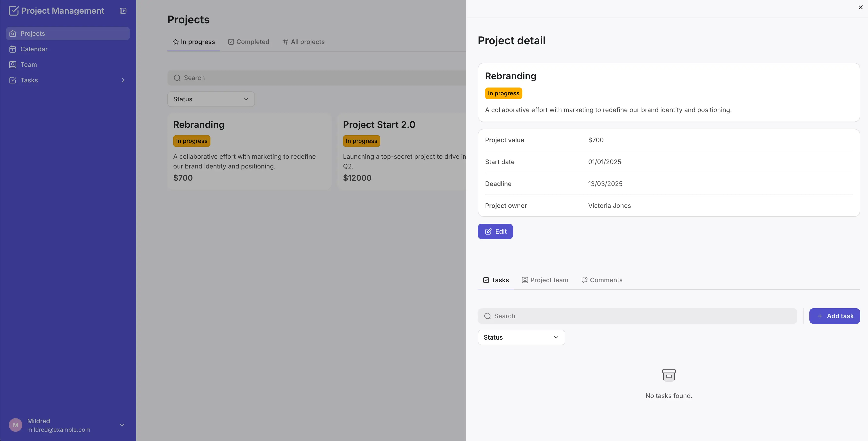Switch to the Project team tab
The height and width of the screenshot is (441, 868).
[545, 280]
